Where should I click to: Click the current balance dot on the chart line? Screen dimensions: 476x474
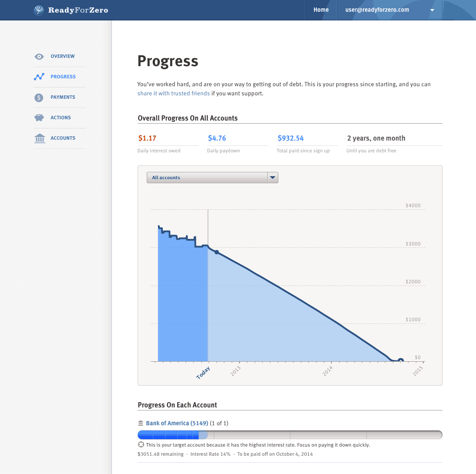pos(216,252)
